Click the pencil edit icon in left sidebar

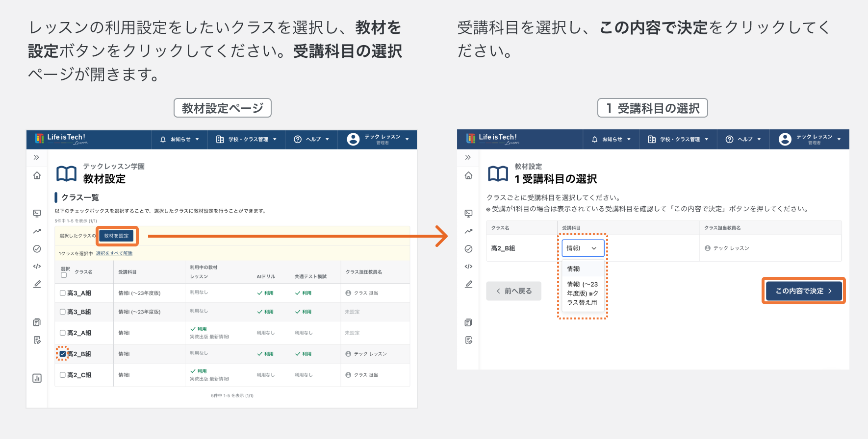37,284
